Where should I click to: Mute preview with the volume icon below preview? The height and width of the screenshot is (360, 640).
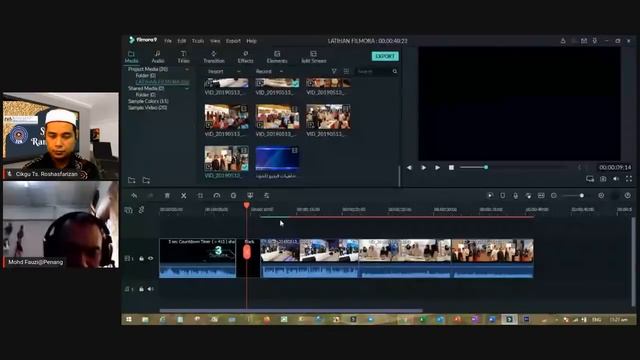click(616, 178)
